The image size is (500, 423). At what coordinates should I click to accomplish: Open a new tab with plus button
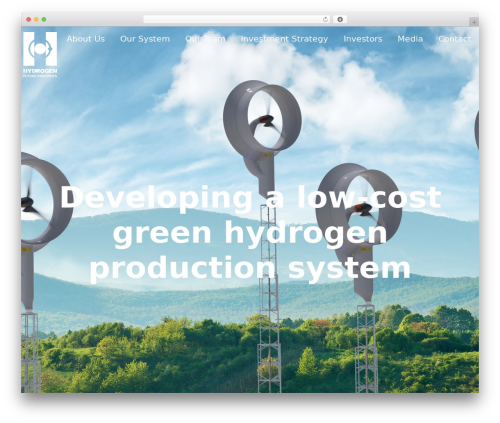(x=474, y=22)
